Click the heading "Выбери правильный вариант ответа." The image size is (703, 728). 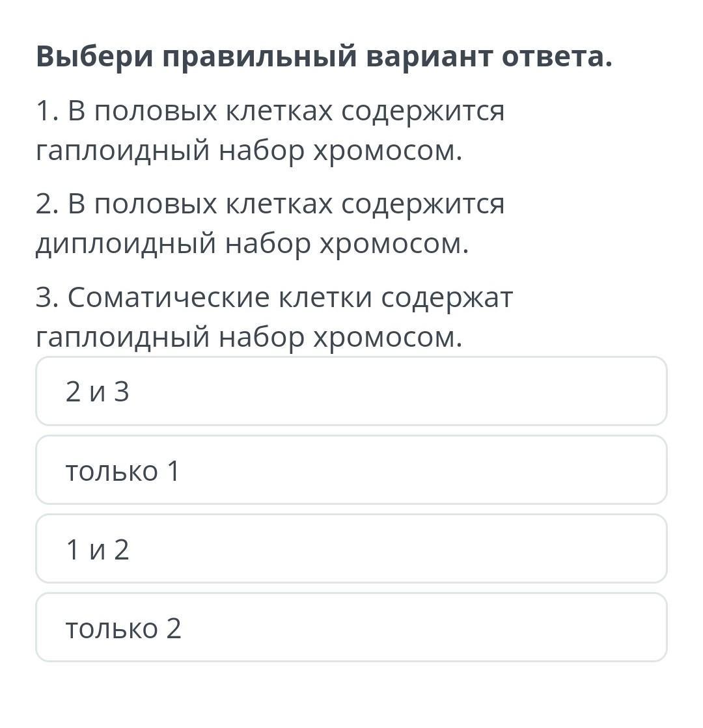point(324,57)
